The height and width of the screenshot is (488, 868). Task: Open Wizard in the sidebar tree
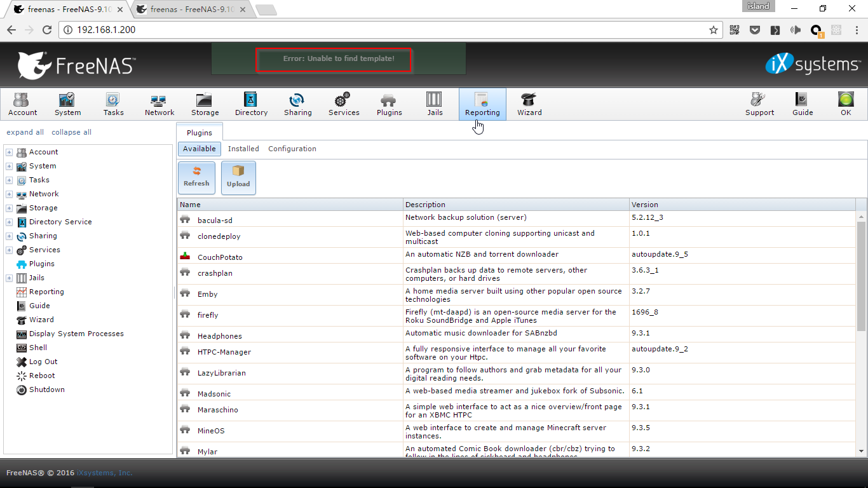(41, 320)
